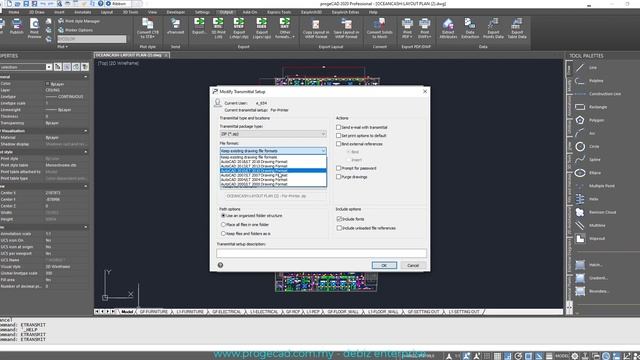Select Use an organized folder structure
640x360 pixels.
pos(223,216)
